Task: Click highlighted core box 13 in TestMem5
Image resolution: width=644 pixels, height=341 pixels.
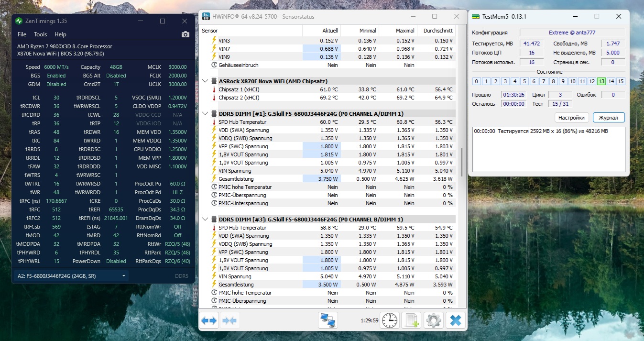Action: [601, 81]
